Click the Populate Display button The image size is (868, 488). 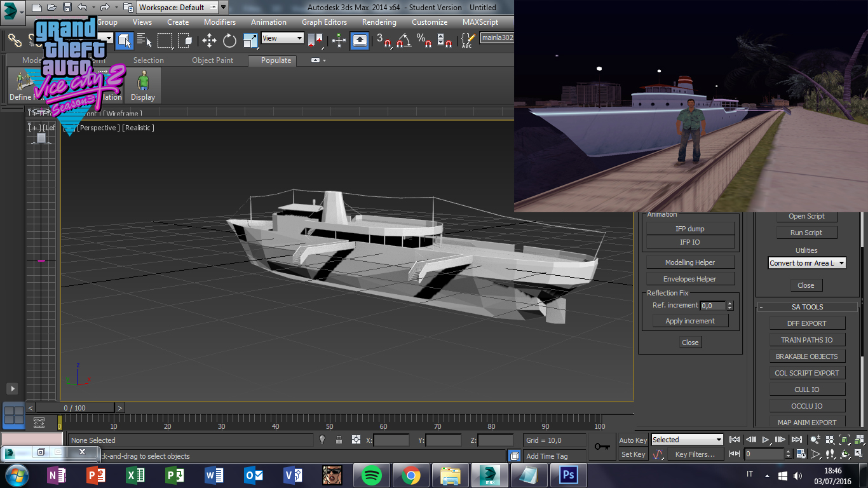pos(143,85)
